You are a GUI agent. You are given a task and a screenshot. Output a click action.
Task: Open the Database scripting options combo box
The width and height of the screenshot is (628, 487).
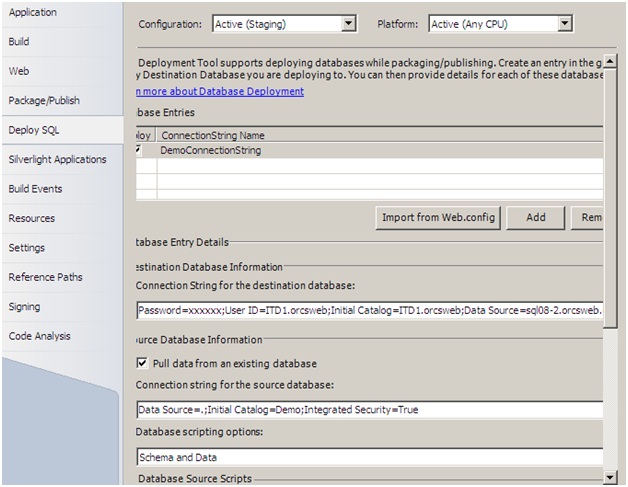tap(370, 457)
